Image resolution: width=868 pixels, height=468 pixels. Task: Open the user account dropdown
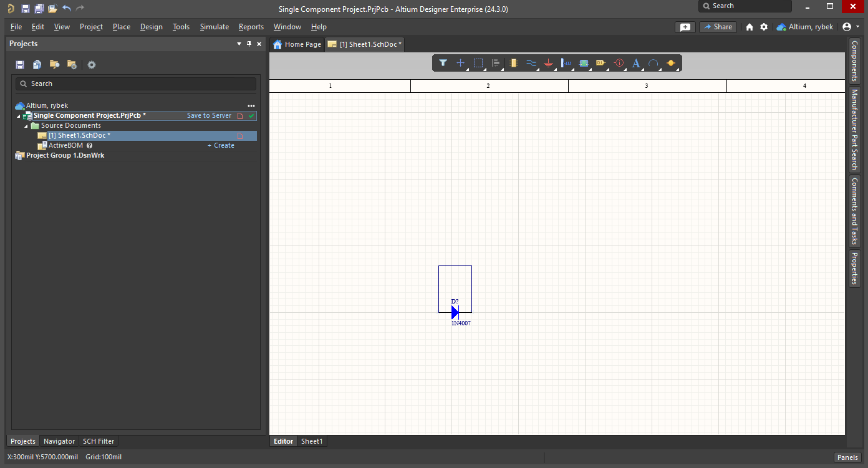tap(851, 27)
